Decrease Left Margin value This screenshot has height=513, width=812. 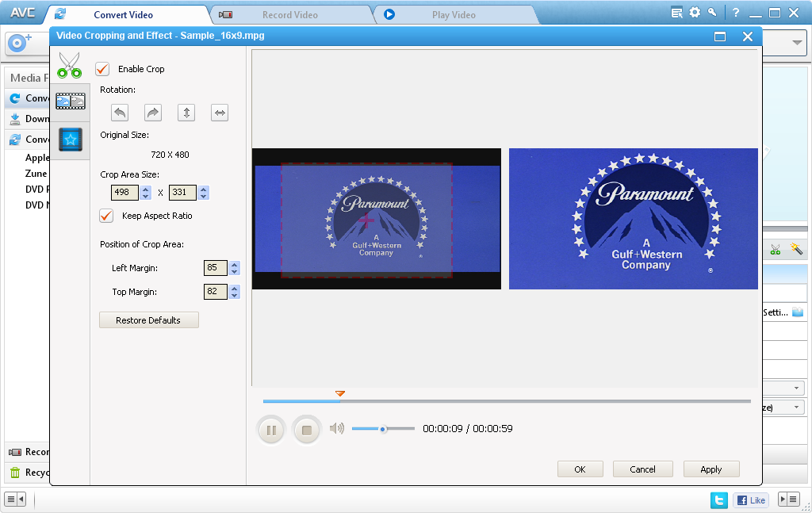coord(235,272)
